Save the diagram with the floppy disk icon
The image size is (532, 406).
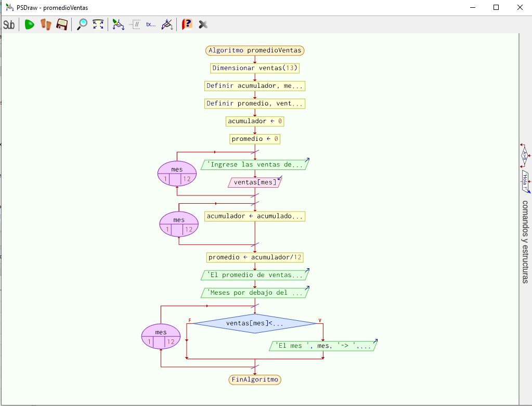[62, 24]
